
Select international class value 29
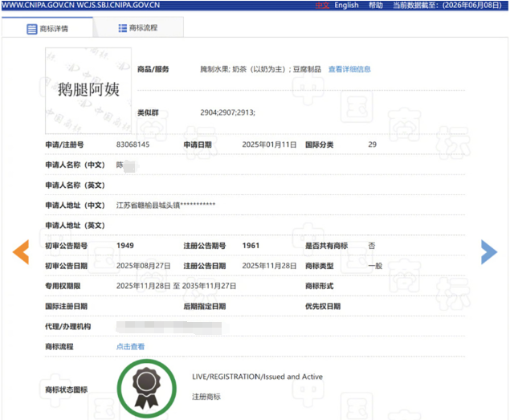[x=373, y=145]
